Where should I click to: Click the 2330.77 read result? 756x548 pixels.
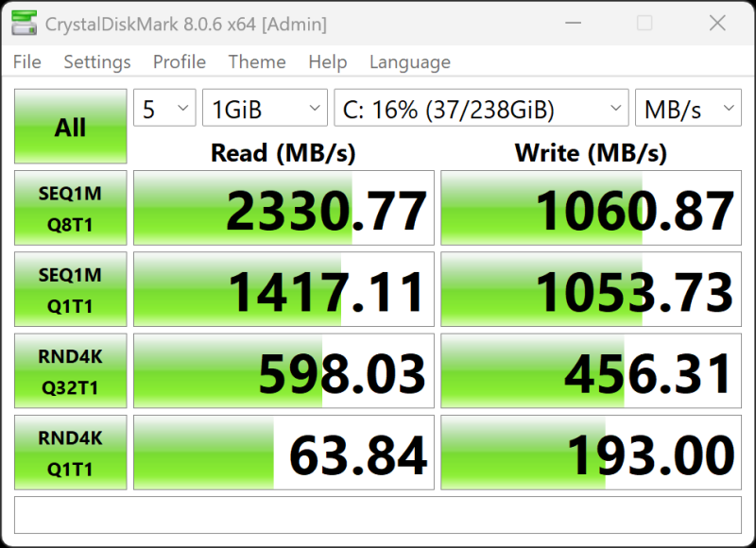click(283, 208)
